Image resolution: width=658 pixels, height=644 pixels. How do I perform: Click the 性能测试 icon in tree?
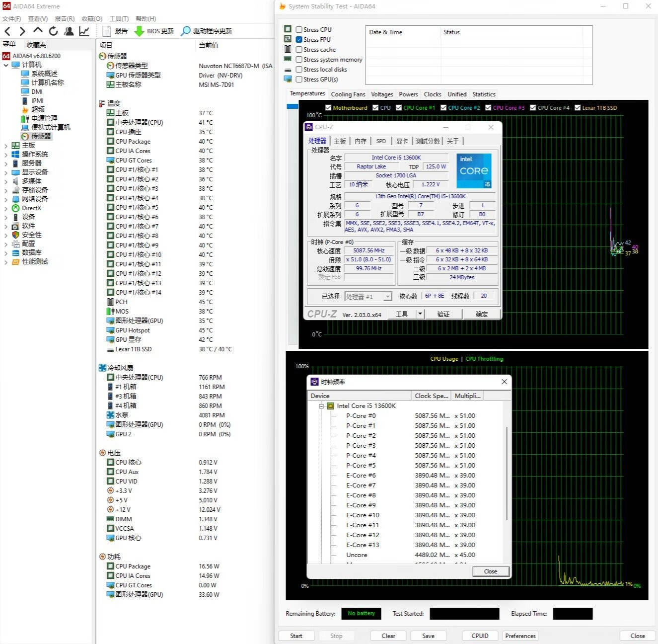click(15, 262)
